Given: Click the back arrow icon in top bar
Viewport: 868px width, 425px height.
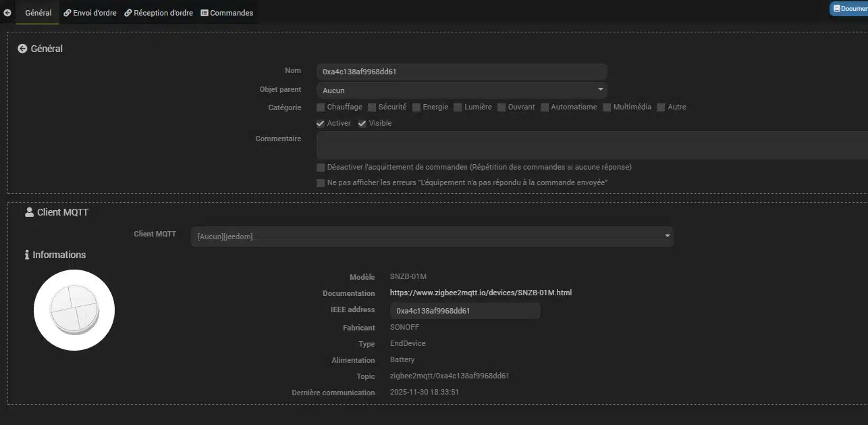Looking at the screenshot, I should click(7, 13).
